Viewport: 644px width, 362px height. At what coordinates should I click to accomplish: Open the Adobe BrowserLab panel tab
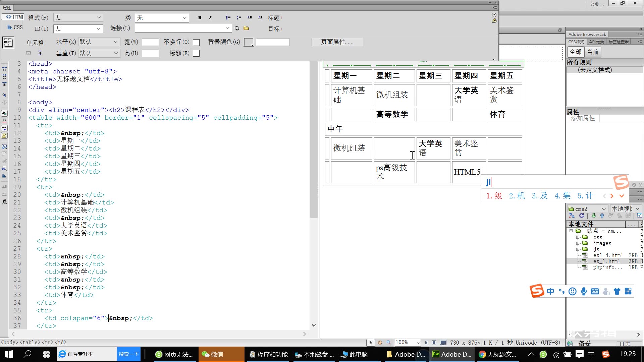click(587, 34)
